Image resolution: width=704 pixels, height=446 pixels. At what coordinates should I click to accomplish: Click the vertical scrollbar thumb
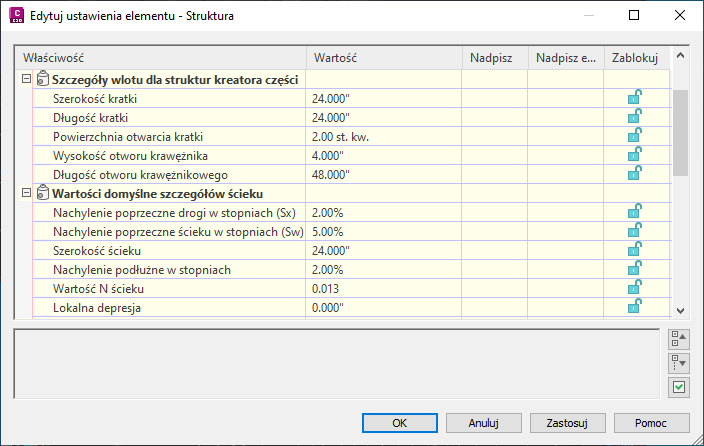click(681, 132)
